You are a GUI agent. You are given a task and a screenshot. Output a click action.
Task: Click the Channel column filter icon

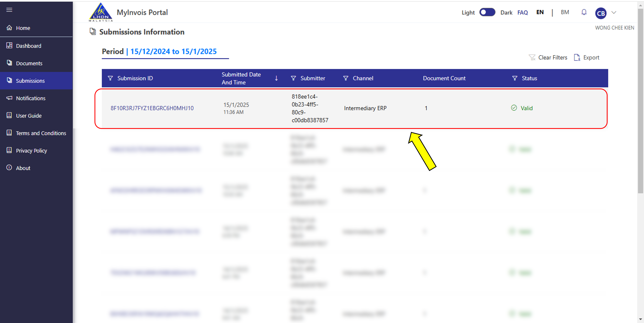[346, 78]
